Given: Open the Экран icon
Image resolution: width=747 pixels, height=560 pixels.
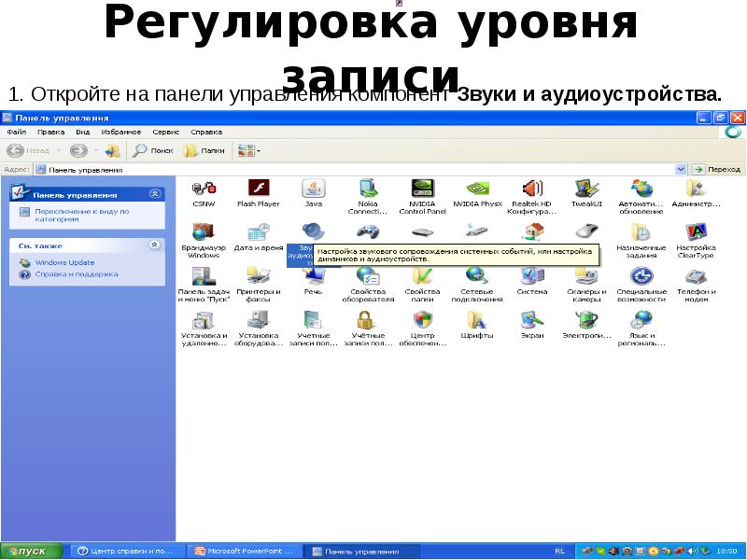Looking at the screenshot, I should 532,325.
